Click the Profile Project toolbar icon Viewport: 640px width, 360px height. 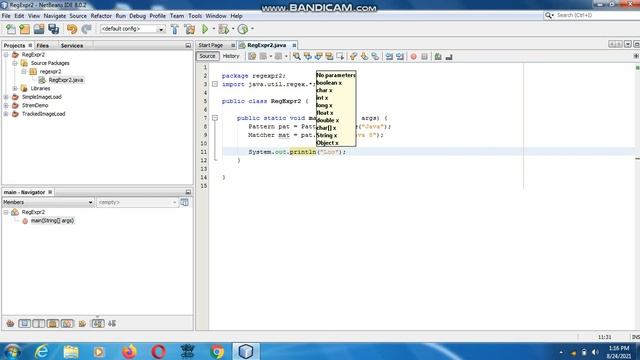(243, 29)
